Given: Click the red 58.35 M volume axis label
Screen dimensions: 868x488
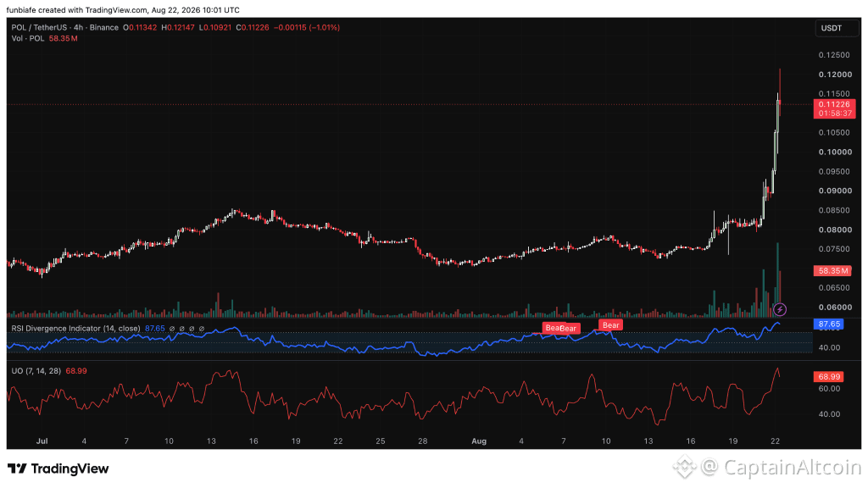Looking at the screenshot, I should click(x=832, y=270).
